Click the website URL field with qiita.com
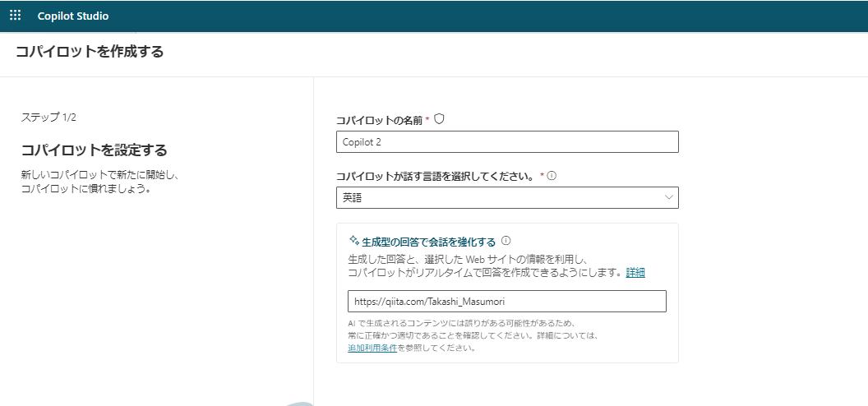This screenshot has width=868, height=406. [507, 302]
